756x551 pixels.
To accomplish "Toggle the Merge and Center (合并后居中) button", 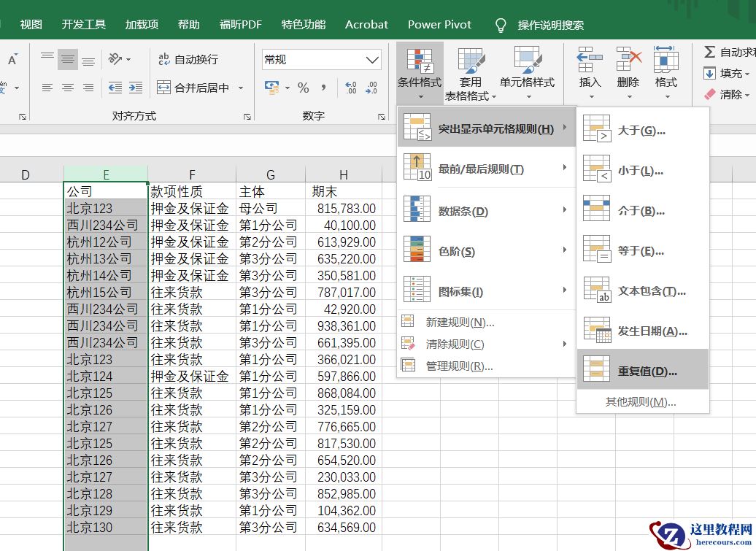I will [x=195, y=88].
